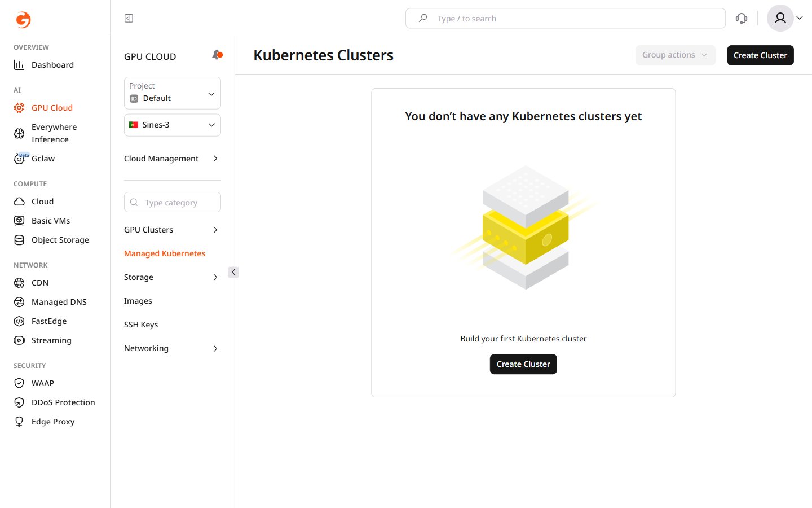
Task: Click the Edge Proxy icon
Action: [x=19, y=422]
